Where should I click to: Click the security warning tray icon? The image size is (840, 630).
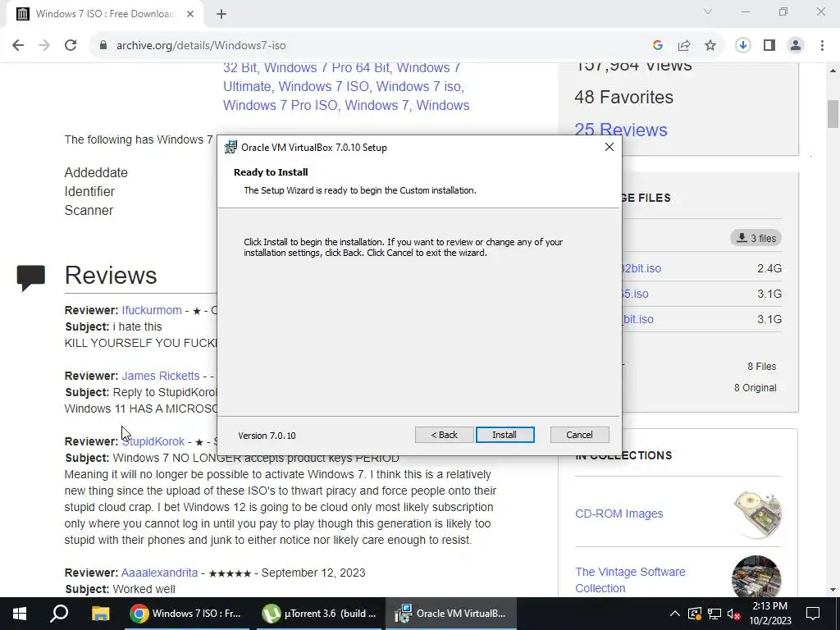click(x=694, y=614)
